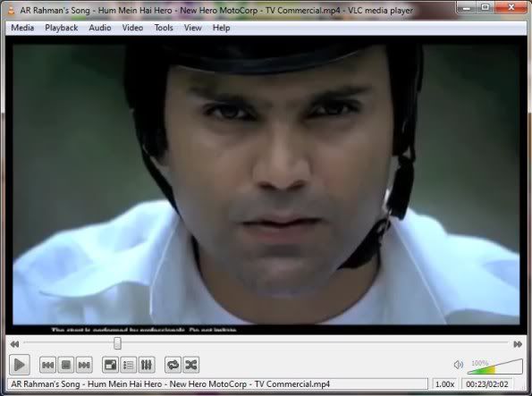This screenshot has width=532, height=396.
Task: Open extended settings equalizer dialog
Action: [x=147, y=365]
